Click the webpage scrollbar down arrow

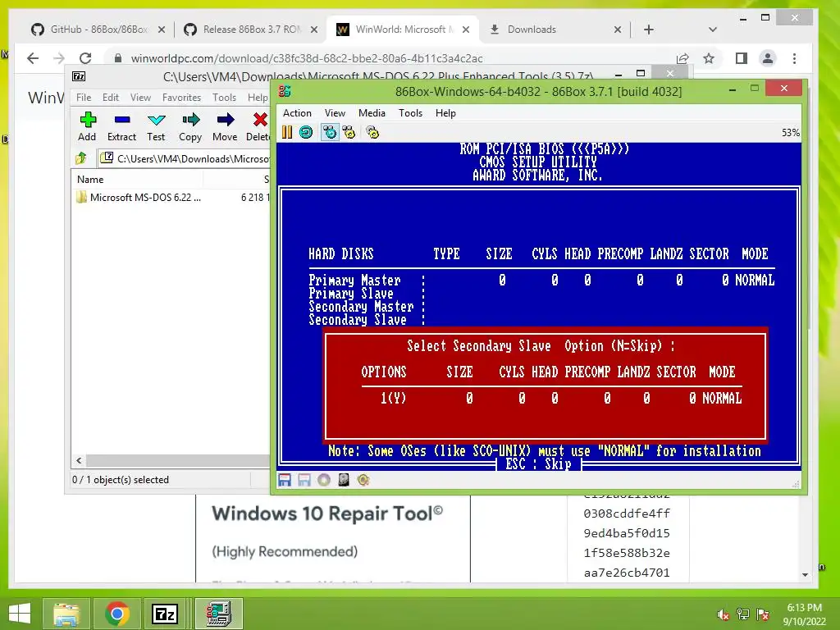pyautogui.click(x=806, y=575)
